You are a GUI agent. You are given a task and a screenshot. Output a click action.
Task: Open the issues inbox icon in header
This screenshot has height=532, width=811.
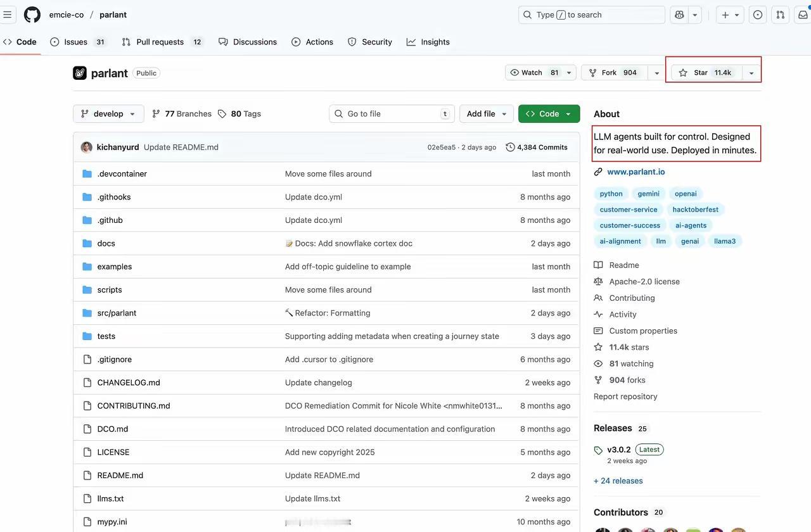pos(758,15)
